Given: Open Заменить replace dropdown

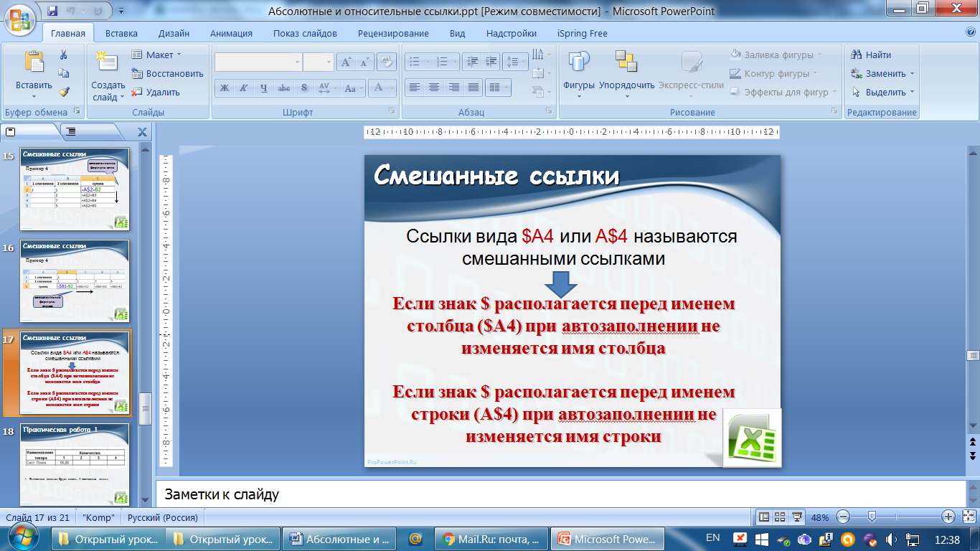Looking at the screenshot, I should (883, 73).
